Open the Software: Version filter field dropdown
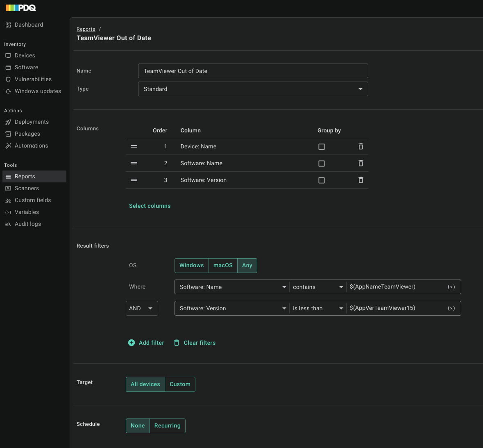This screenshot has width=483, height=448. (x=232, y=308)
